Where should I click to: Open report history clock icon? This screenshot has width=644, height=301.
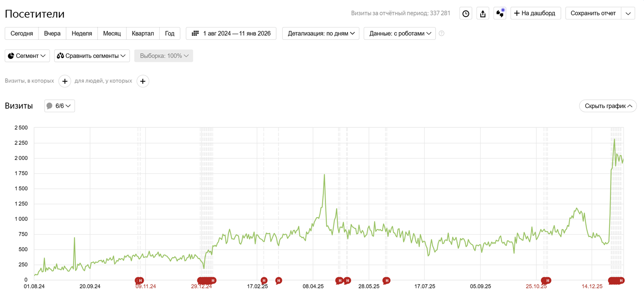[x=466, y=13]
